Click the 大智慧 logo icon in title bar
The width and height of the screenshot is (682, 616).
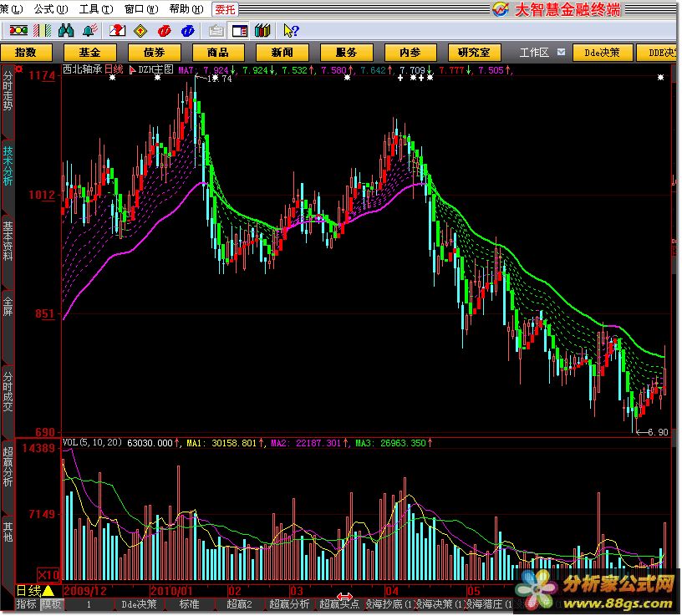click(501, 9)
